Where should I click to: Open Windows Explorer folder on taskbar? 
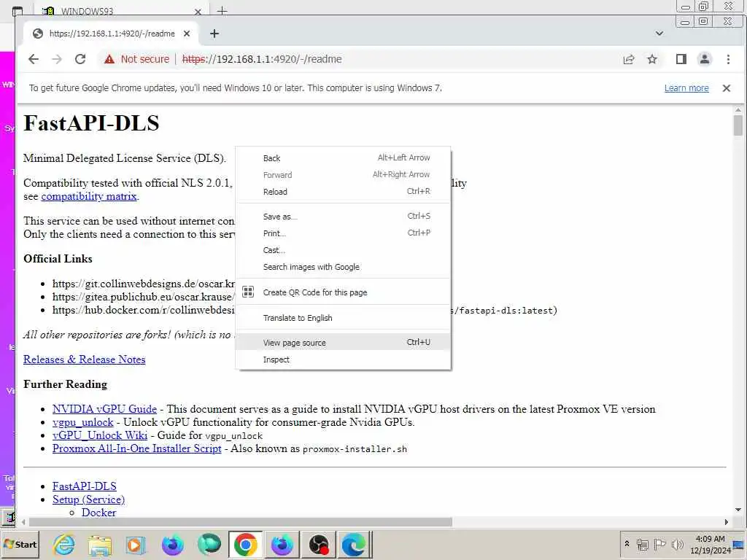(x=100, y=544)
